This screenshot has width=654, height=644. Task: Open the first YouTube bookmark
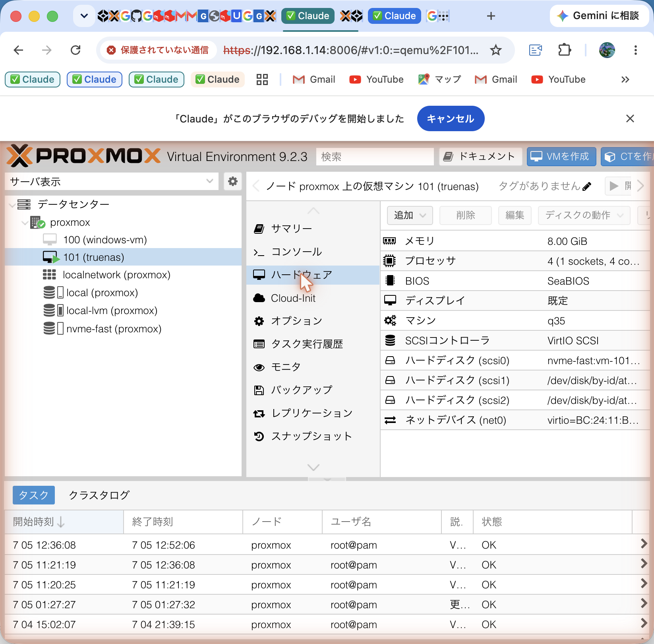coord(376,80)
